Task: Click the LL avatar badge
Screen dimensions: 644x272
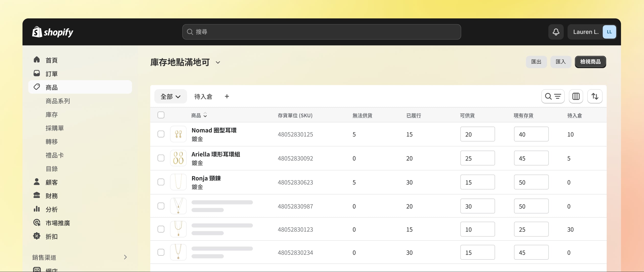Action: (x=609, y=32)
